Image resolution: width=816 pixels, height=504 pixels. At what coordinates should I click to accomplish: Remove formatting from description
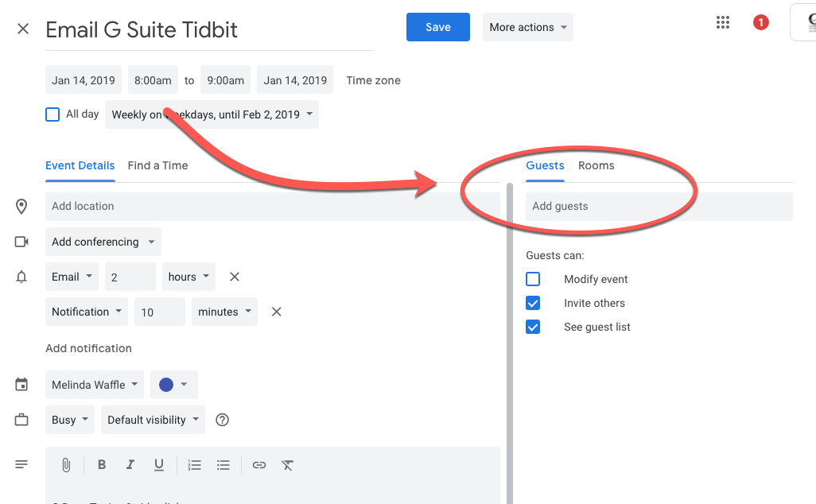point(287,465)
